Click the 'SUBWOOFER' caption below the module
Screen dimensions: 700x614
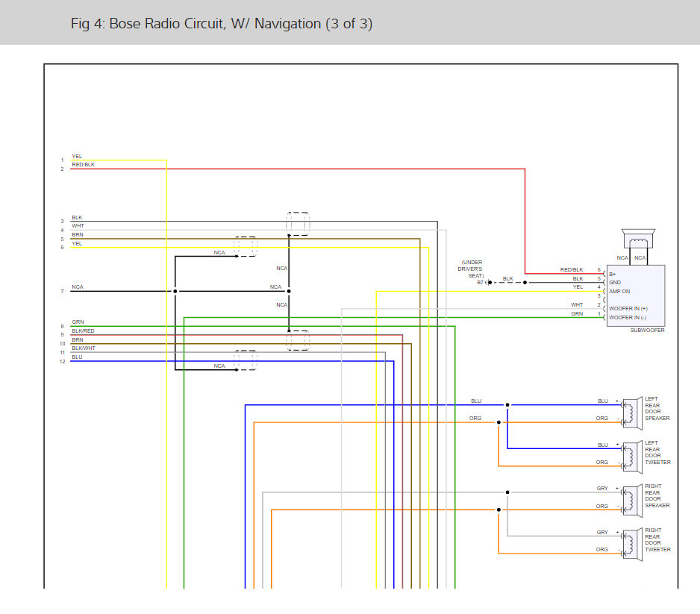(x=647, y=331)
